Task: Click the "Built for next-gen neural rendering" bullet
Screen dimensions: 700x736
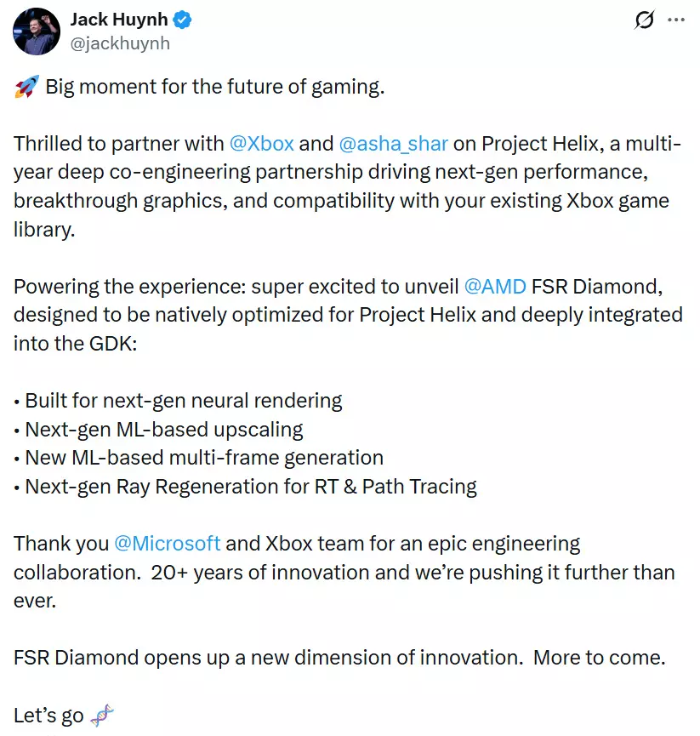Action: click(184, 400)
